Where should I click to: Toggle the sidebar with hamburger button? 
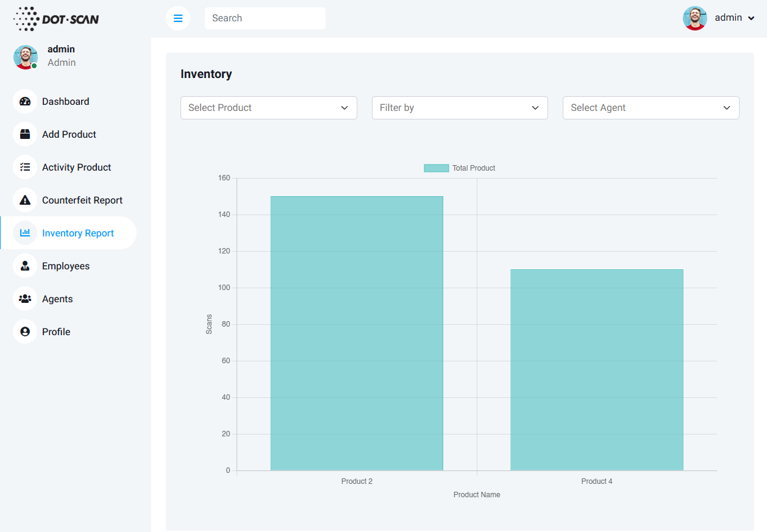(178, 18)
